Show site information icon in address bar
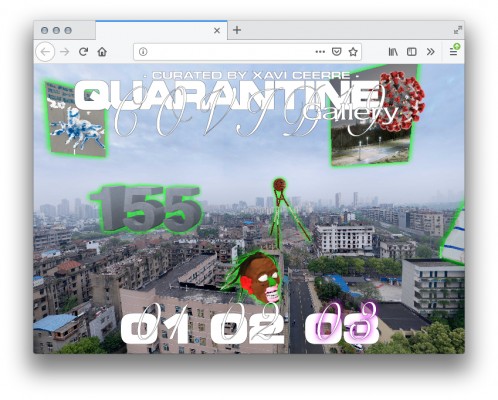Screen dimensions: 498x400 [143, 52]
